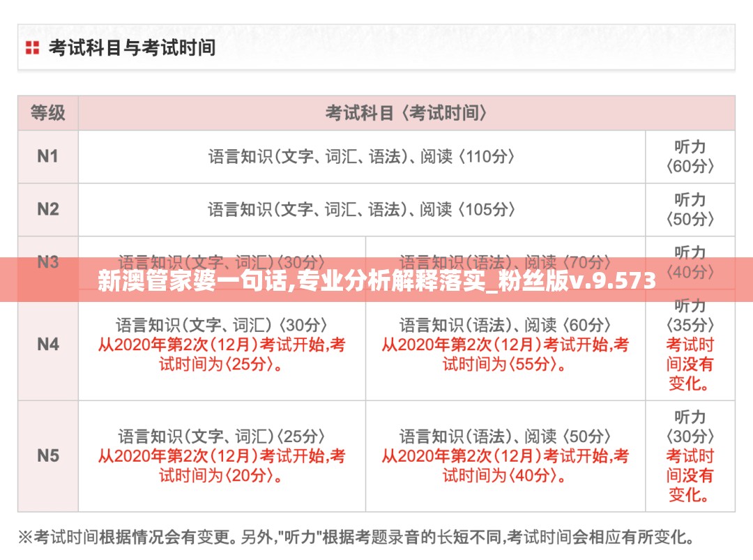Click N5 red note 试时间为〈40分〉

pos(505,476)
